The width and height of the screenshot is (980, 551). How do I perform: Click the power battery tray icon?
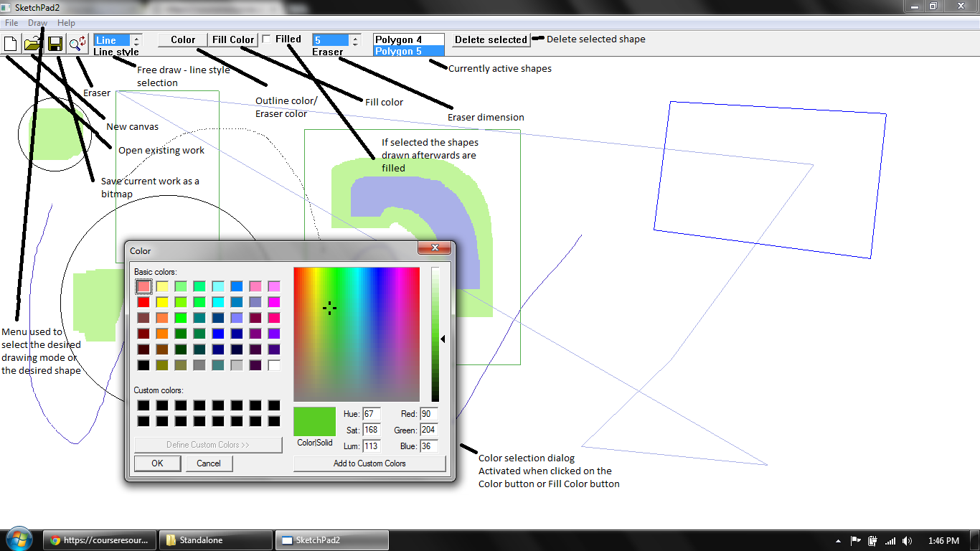(x=873, y=541)
